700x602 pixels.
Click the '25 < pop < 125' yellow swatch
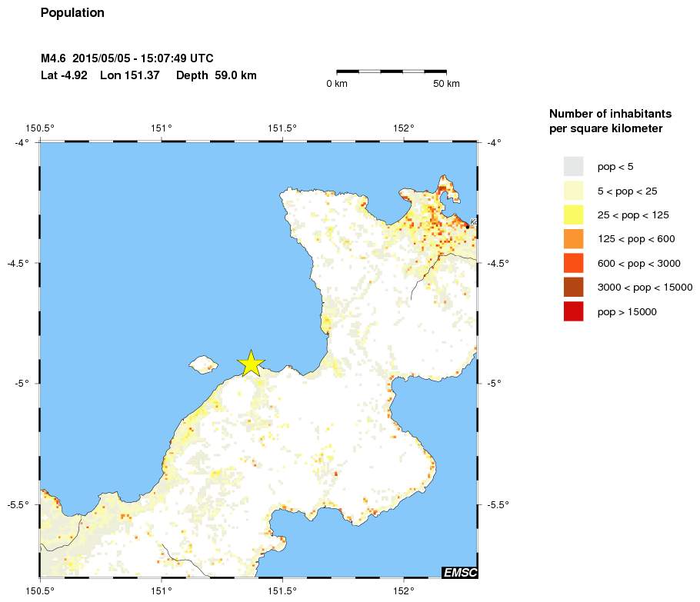573,215
